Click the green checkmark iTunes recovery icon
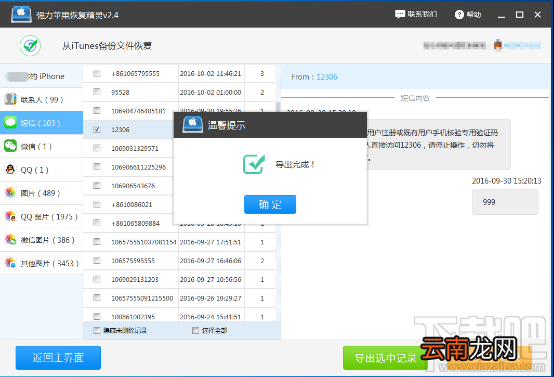 (30, 46)
